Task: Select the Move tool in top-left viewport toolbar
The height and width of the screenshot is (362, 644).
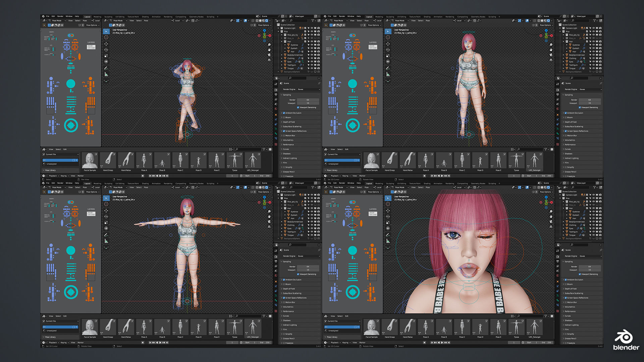Action: pyautogui.click(x=106, y=44)
